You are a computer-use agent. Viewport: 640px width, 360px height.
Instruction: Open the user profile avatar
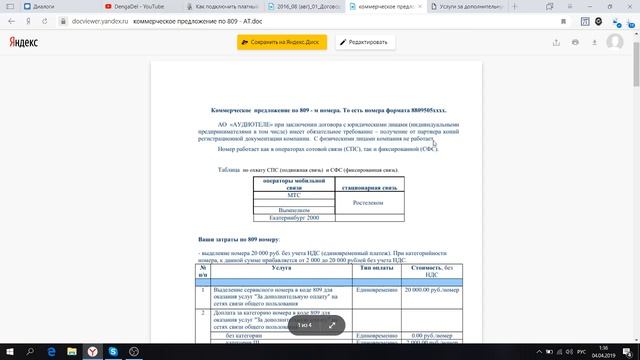615,42
